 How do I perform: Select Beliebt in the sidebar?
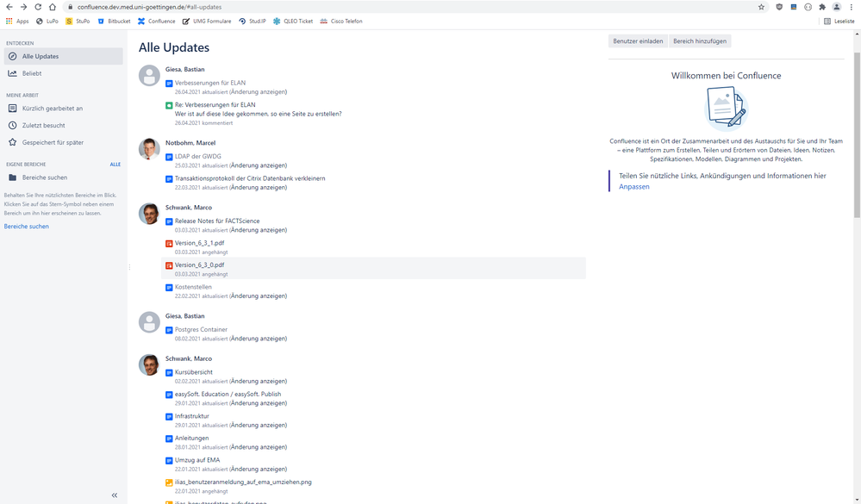[63, 73]
